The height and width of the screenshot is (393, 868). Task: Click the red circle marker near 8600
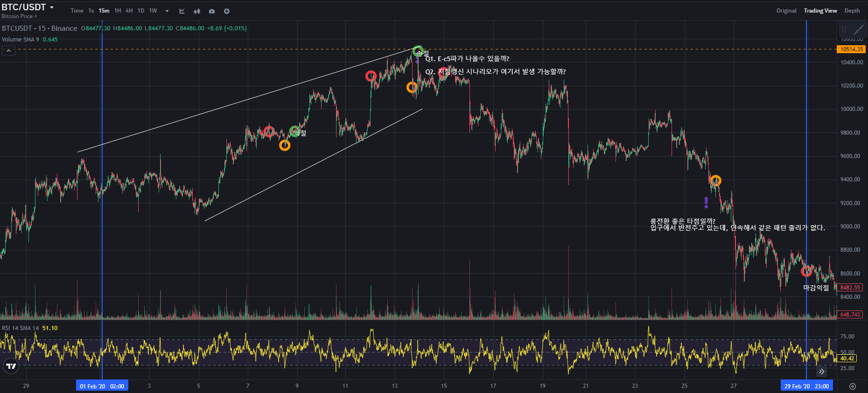[806, 271]
